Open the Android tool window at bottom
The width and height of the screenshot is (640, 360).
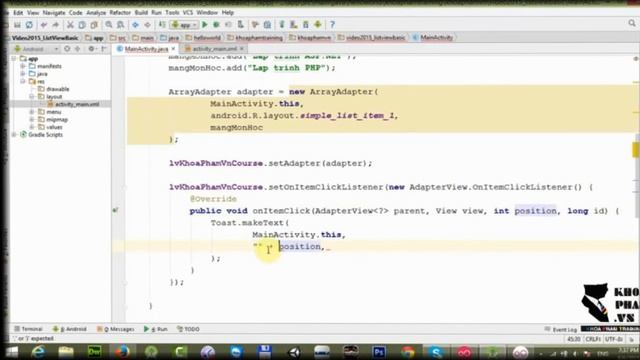pyautogui.click(x=69, y=329)
